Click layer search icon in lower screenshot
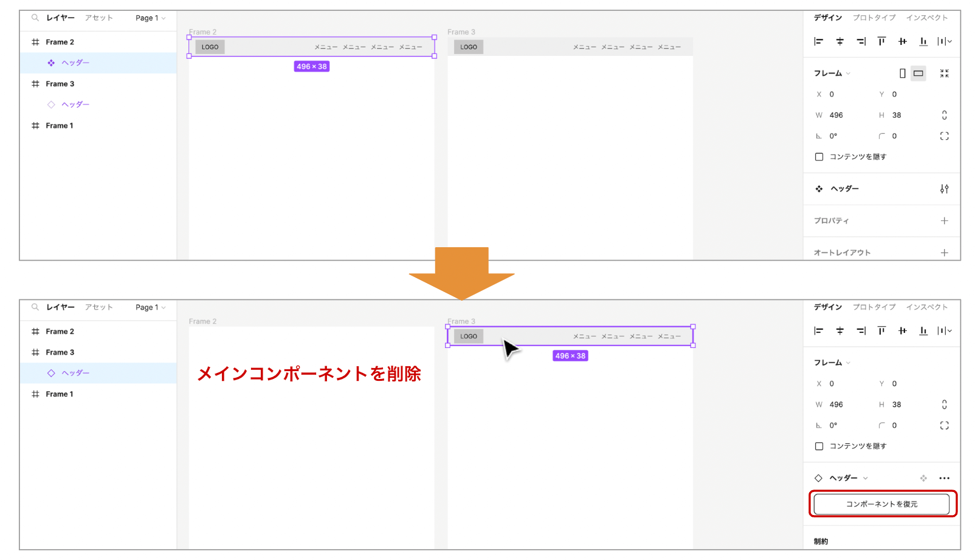 coord(35,307)
